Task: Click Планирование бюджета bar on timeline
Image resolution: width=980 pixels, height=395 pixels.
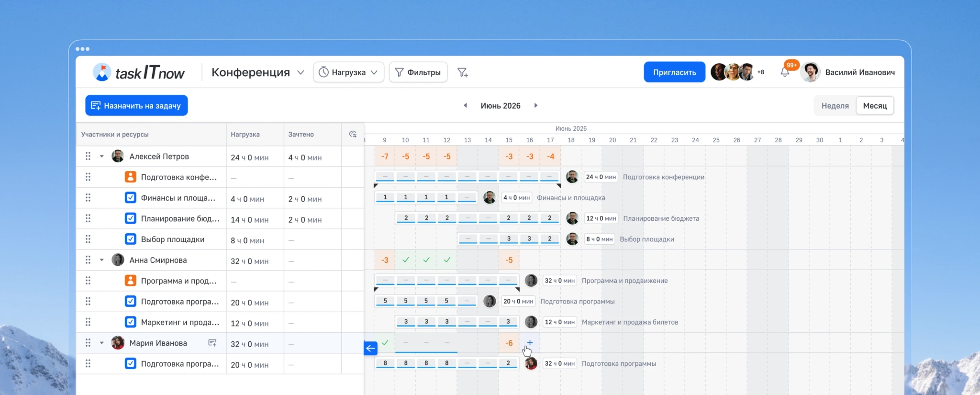Action: (x=478, y=218)
